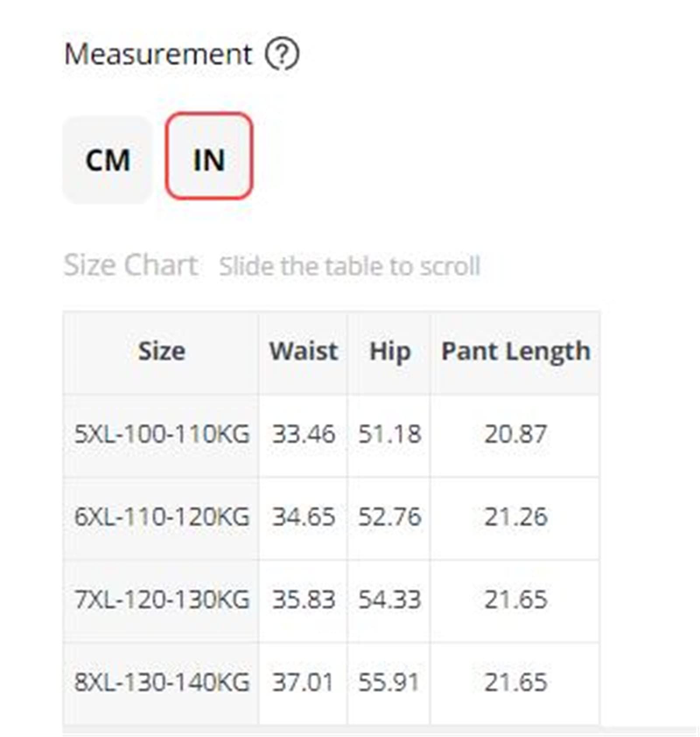Click the 33.46 waist value
This screenshot has height=737, width=700.
(x=304, y=434)
